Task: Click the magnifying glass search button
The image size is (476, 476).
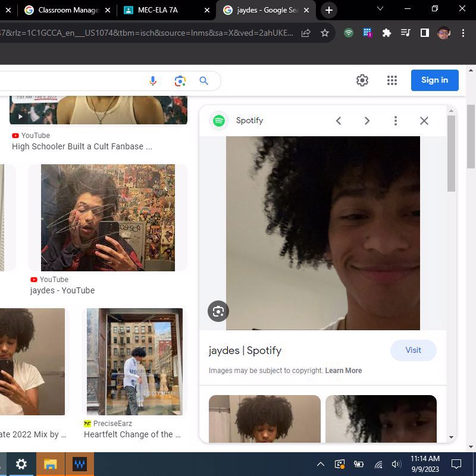Action: click(203, 81)
